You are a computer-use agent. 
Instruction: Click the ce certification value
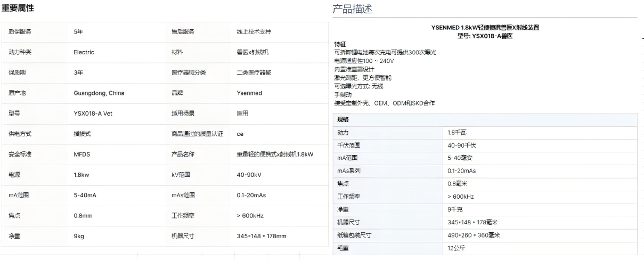[240, 134]
